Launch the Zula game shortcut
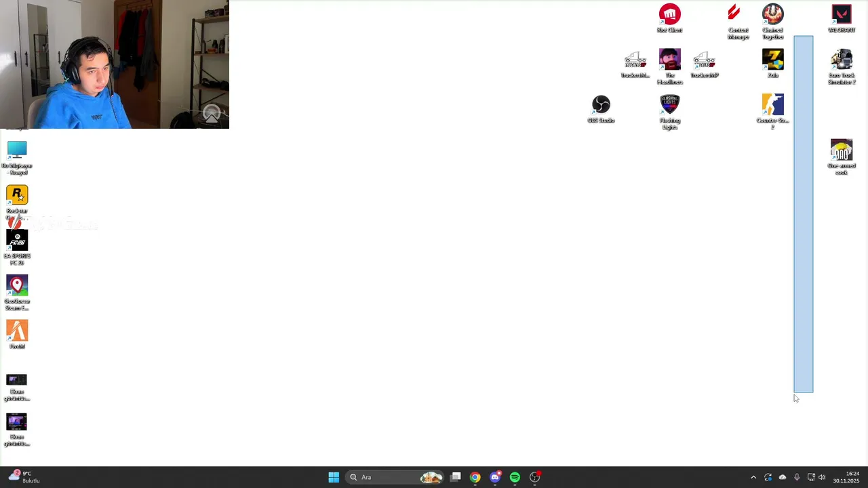The height and width of the screenshot is (488, 868). point(772,63)
